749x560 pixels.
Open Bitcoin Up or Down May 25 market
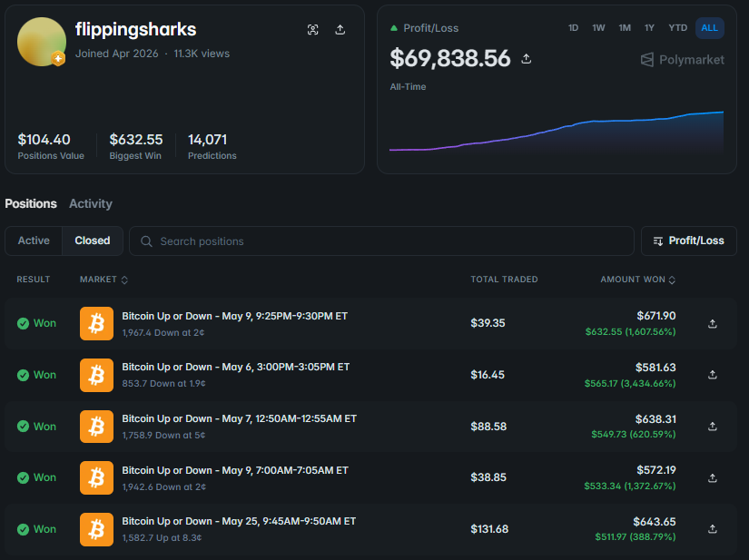coord(239,521)
